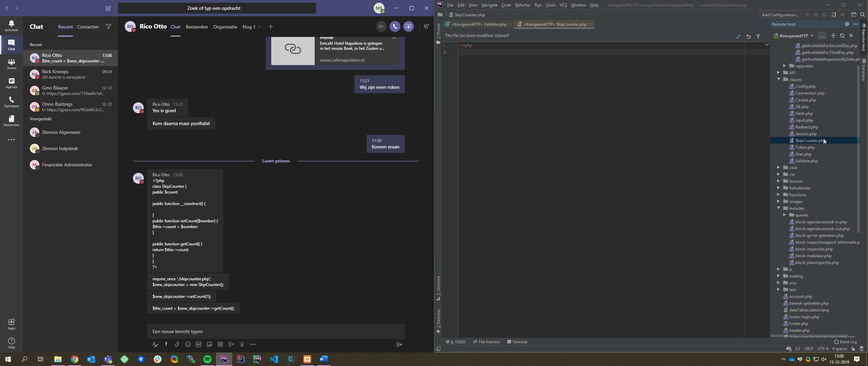Collapse the classes folder
This screenshot has width=868, height=366.
click(x=778, y=79)
